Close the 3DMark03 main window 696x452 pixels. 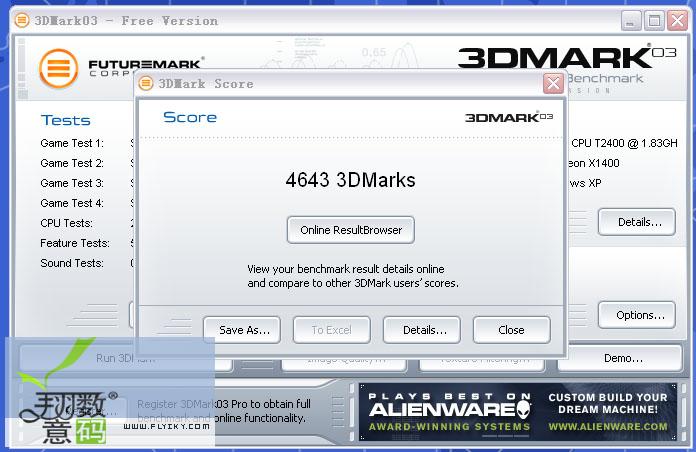pos(678,21)
